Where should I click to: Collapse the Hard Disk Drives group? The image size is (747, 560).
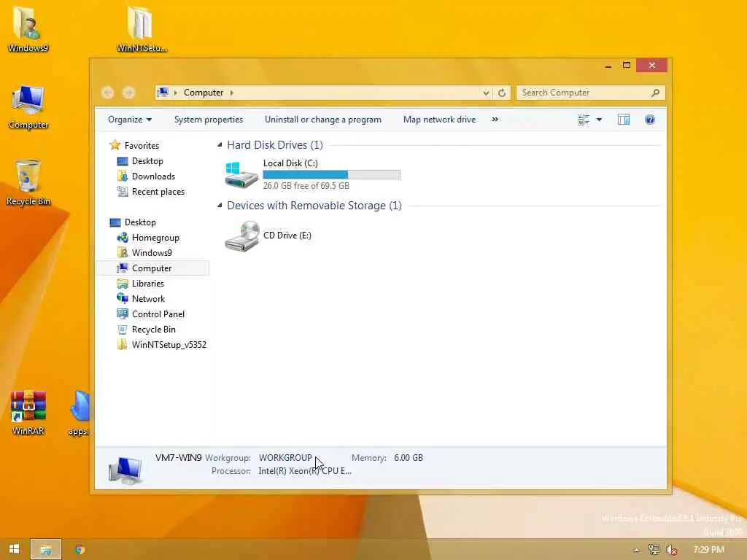220,145
